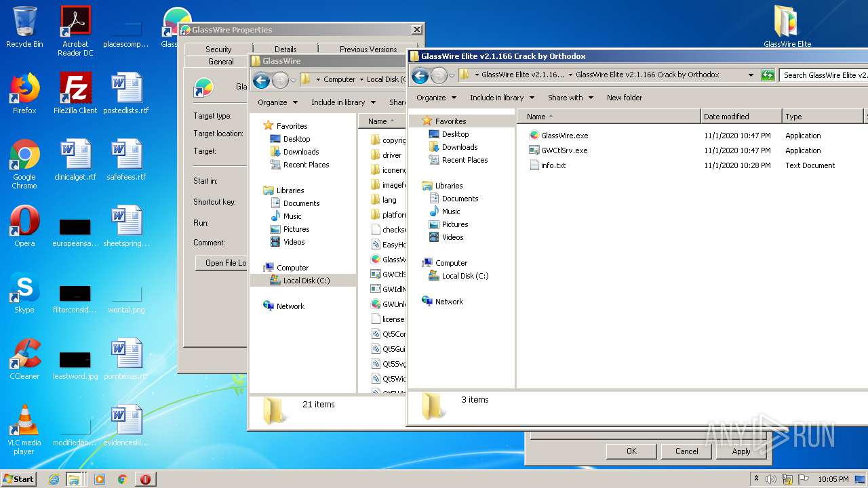Open the Organize dropdown in GlassWire window
This screenshot has width=868, height=488.
pos(277,102)
